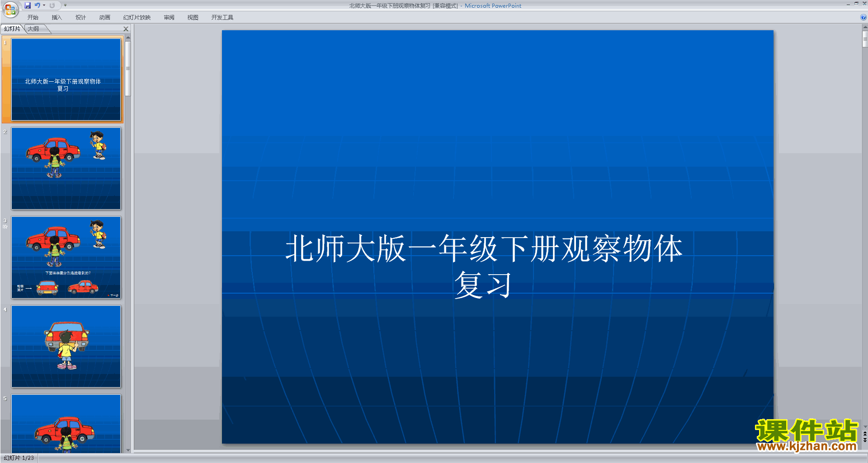Click thumbnail pane scroll up arrow

(128, 38)
